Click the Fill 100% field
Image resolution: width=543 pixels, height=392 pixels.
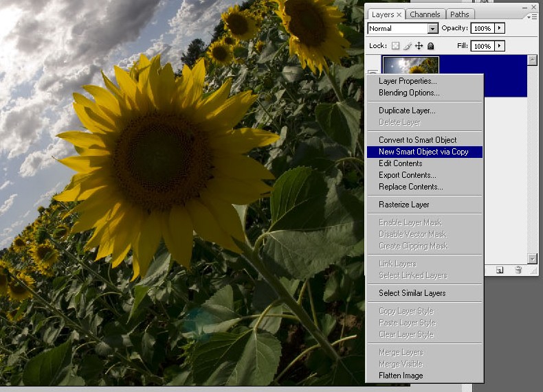pyautogui.click(x=483, y=46)
